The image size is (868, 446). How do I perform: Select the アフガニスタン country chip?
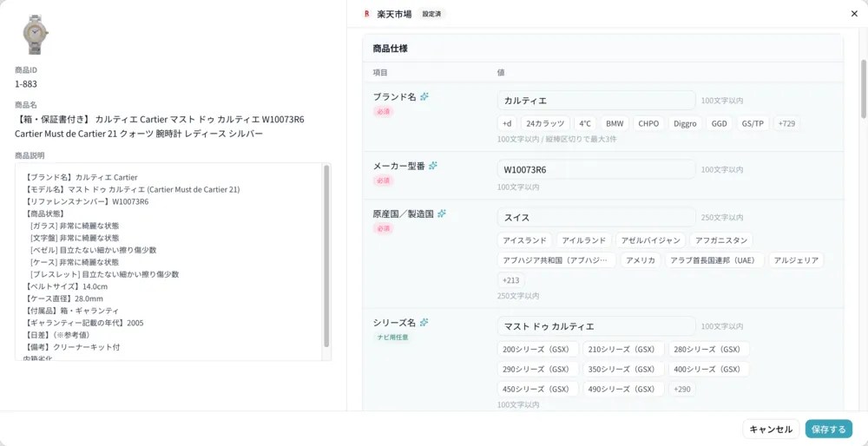point(721,240)
